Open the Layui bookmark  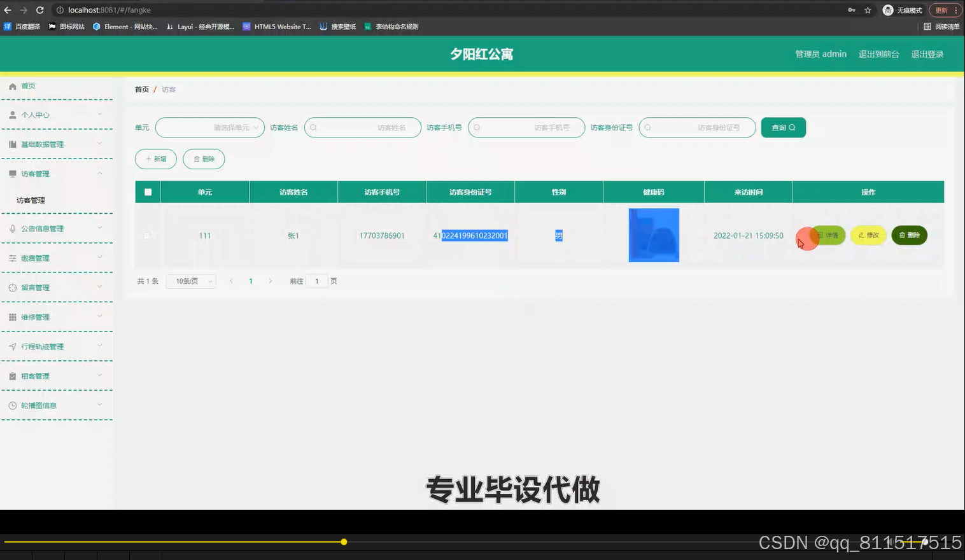point(201,27)
